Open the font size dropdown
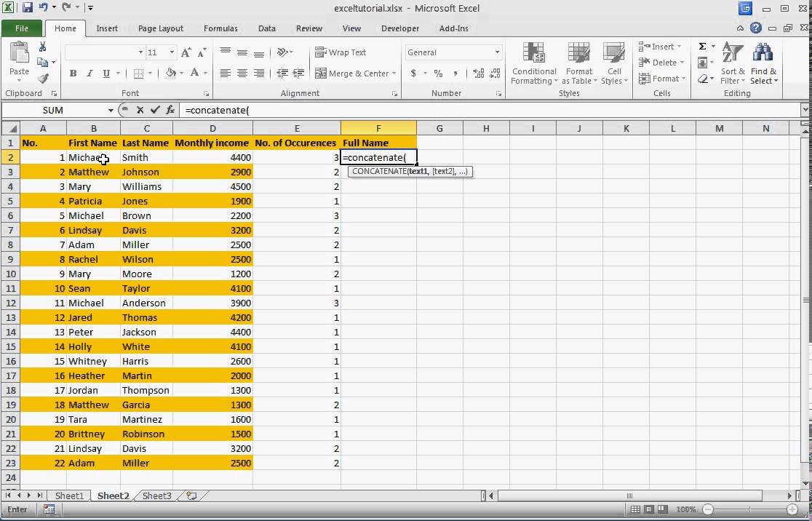The image size is (812, 521). [172, 52]
